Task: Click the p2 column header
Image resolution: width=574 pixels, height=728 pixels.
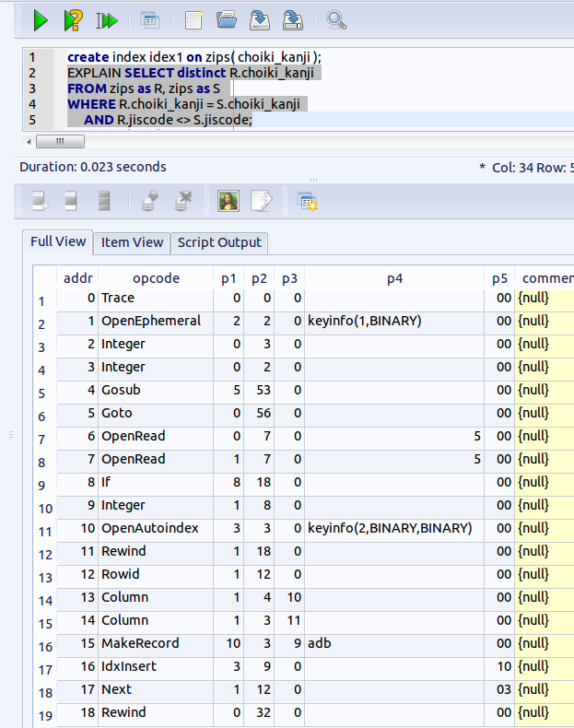Action: point(259,278)
